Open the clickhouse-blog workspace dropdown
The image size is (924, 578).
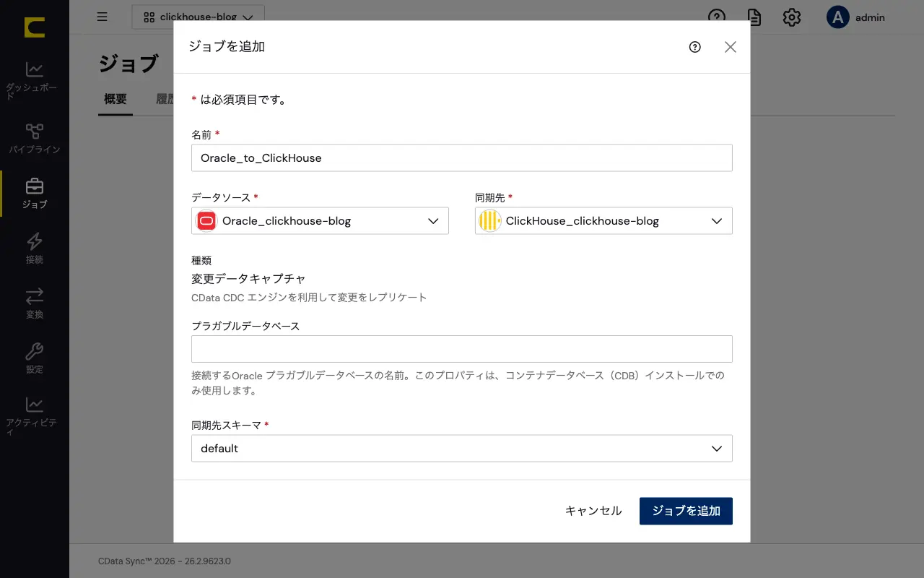pyautogui.click(x=199, y=17)
